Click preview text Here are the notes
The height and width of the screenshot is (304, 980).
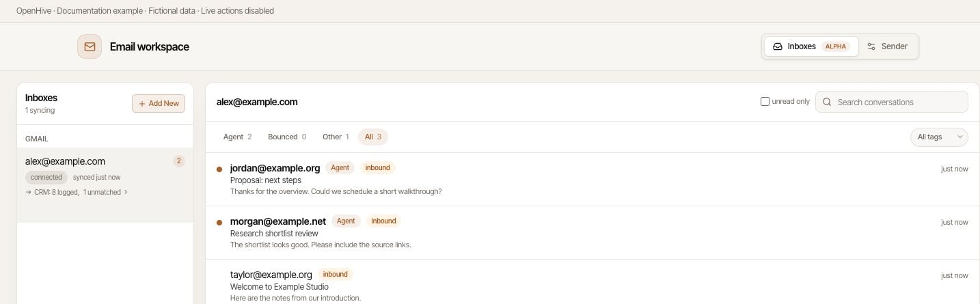(x=295, y=298)
